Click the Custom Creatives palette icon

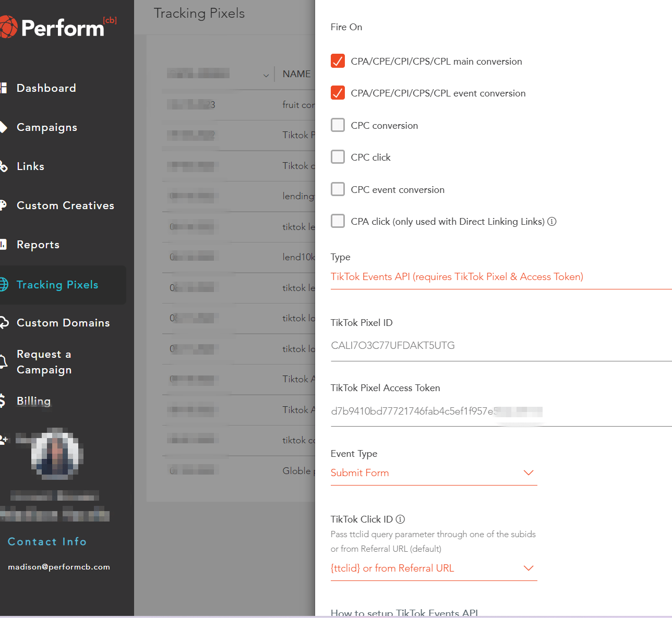coord(3,205)
